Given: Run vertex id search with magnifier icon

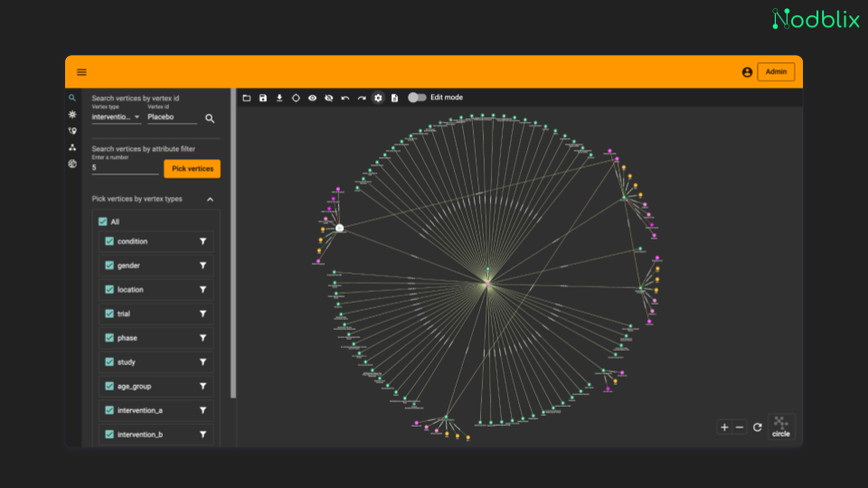Looking at the screenshot, I should 210,118.
